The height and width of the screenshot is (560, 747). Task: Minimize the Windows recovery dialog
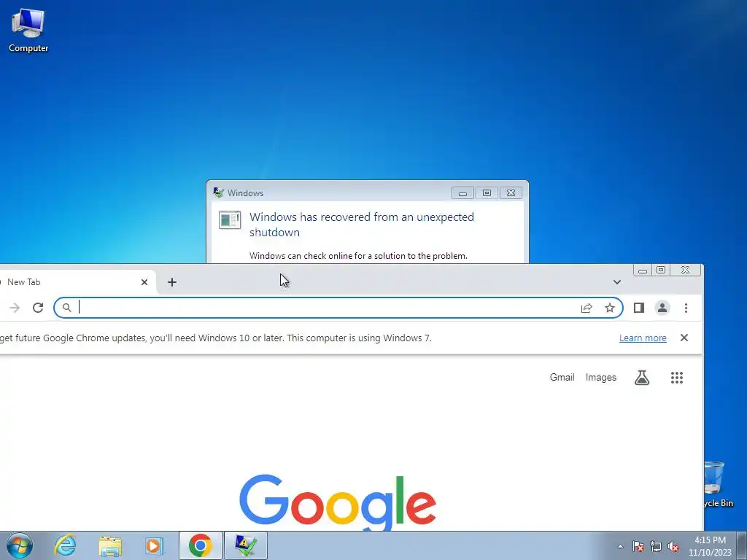pos(462,192)
